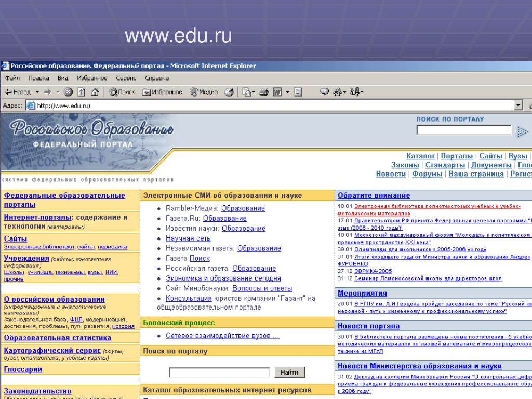Click the Messenger speech bubble icon
This screenshot has width=532, height=399.
(324, 91)
